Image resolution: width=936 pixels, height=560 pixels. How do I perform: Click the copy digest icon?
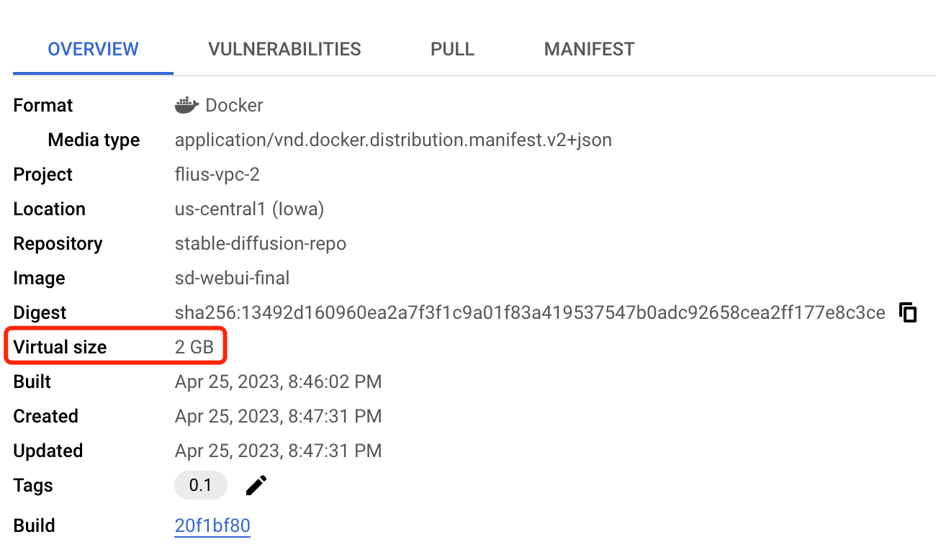[908, 312]
